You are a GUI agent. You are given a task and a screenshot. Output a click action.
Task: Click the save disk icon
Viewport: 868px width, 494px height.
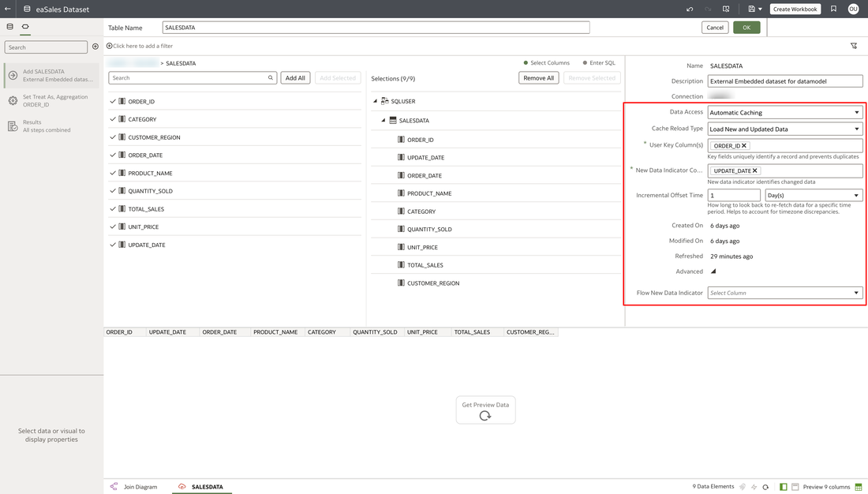[x=752, y=9]
